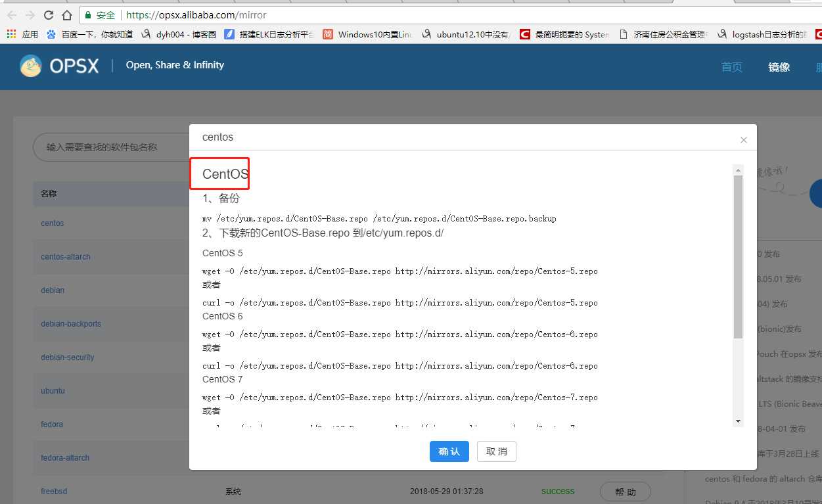Click the dialog vertical scrollbar thumb

pyautogui.click(x=739, y=258)
